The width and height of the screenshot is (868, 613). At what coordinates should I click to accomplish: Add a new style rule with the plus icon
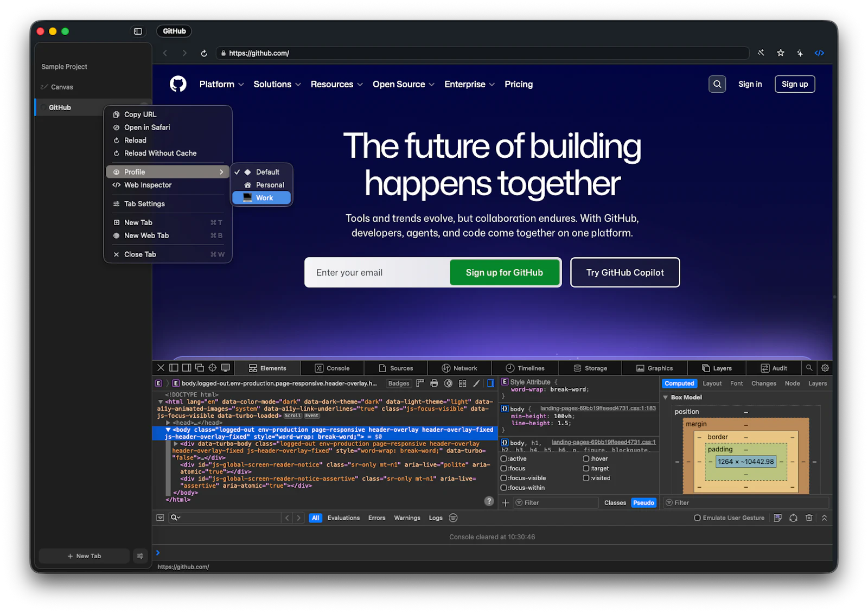coord(505,503)
